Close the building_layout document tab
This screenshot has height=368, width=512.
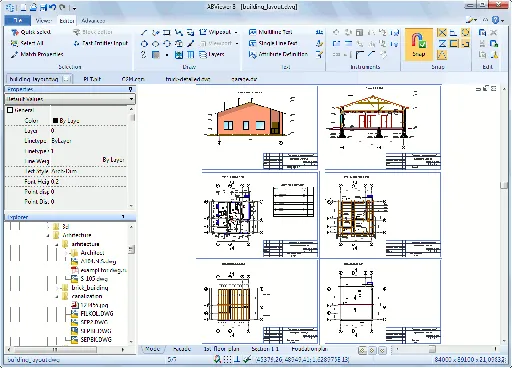coord(66,79)
